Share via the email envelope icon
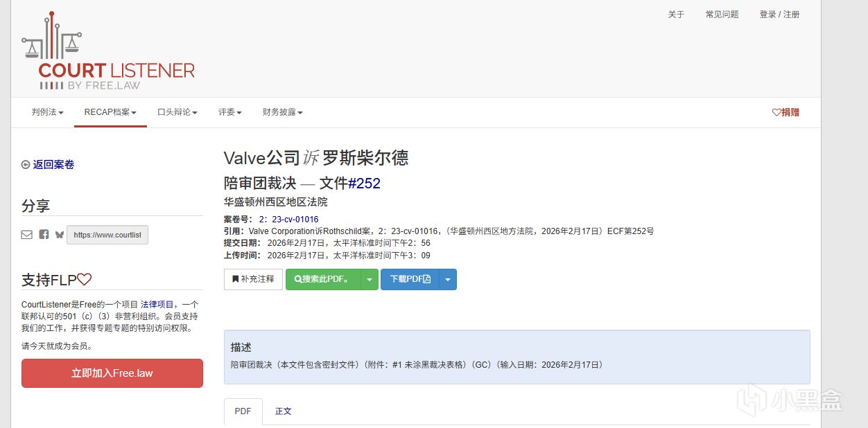This screenshot has height=428, width=868. tap(27, 235)
